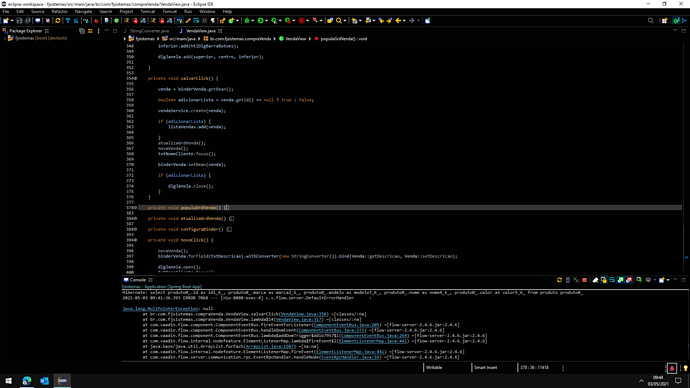This screenshot has height=388, width=690.
Task: Click the Smart Insert status bar field
Action: tap(485, 367)
